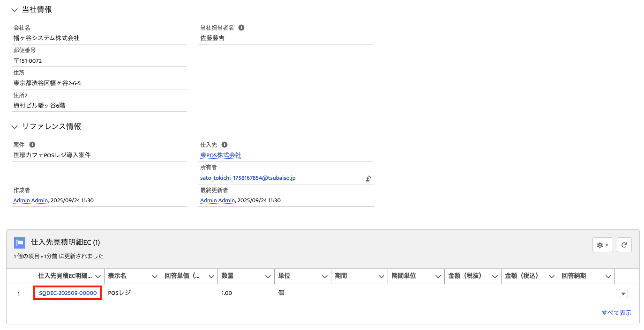This screenshot has width=644, height=330.
Task: Open 回答納期 column header menu
Action: pyautogui.click(x=608, y=277)
